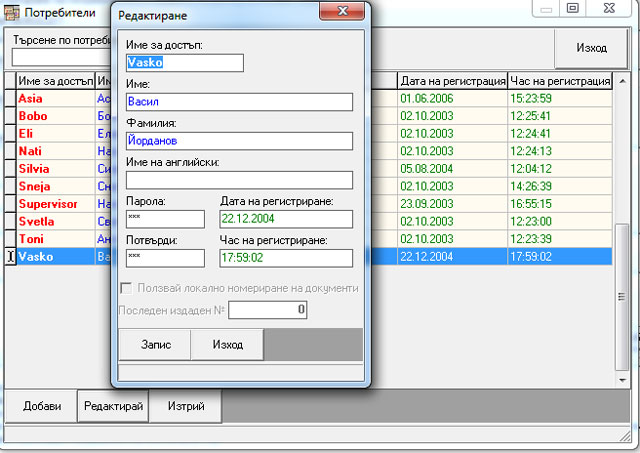
Task: Click the scrollbar up arrow of the table
Action: pyautogui.click(x=622, y=81)
